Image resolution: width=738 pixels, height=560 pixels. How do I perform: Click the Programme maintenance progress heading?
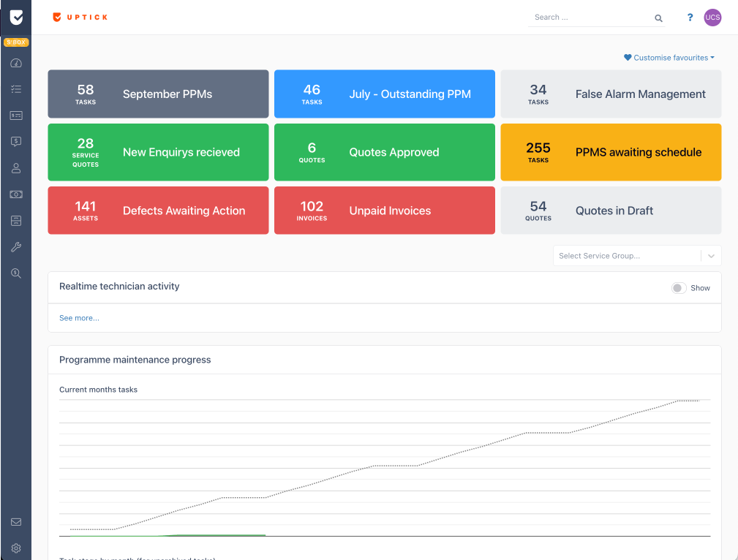pyautogui.click(x=135, y=360)
